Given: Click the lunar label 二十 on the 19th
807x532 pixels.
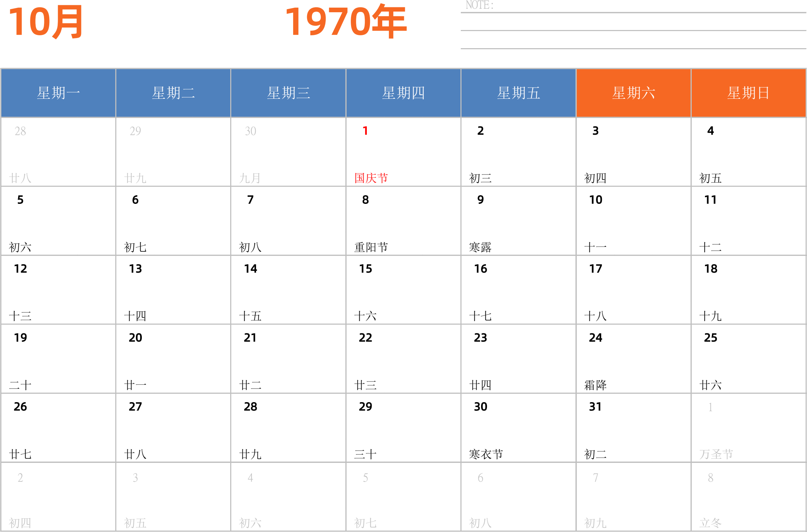Looking at the screenshot, I should tap(20, 385).
